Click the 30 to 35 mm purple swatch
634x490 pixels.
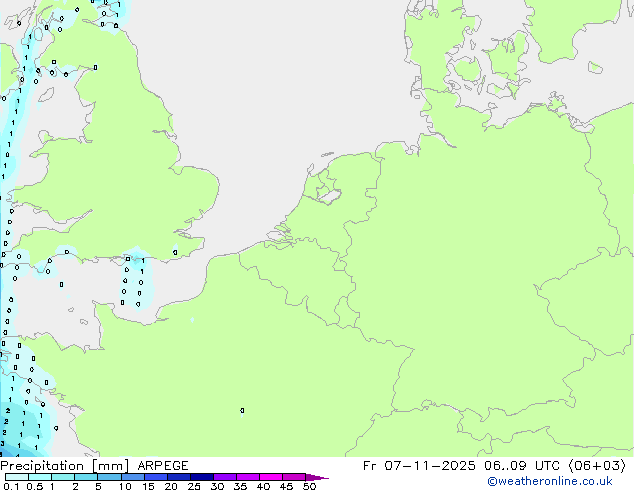coord(224,477)
